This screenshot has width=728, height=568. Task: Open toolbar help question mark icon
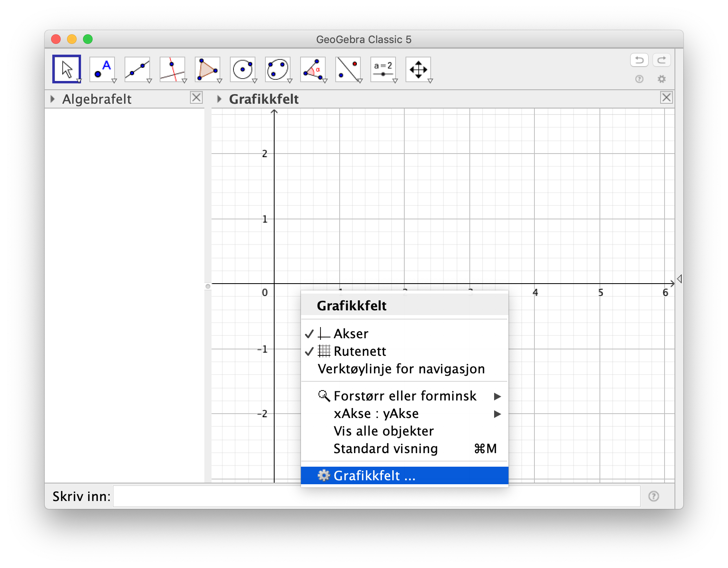pos(639,79)
